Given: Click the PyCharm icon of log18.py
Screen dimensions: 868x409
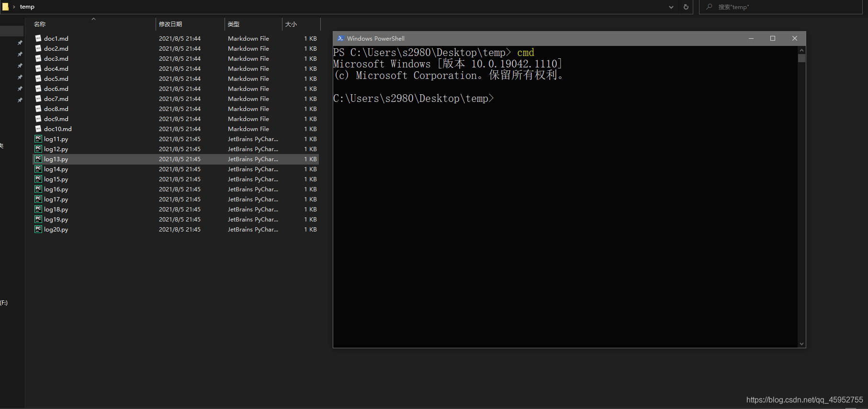Looking at the screenshot, I should coord(38,209).
